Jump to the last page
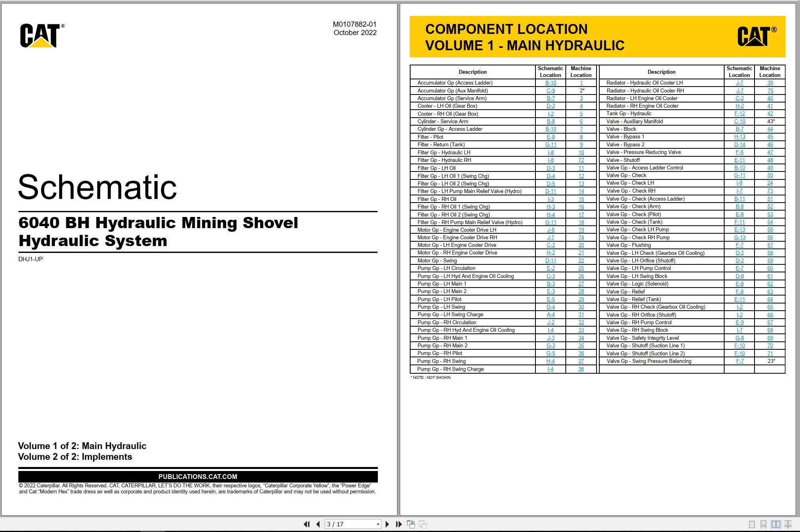The image size is (800, 532). pyautogui.click(x=399, y=524)
